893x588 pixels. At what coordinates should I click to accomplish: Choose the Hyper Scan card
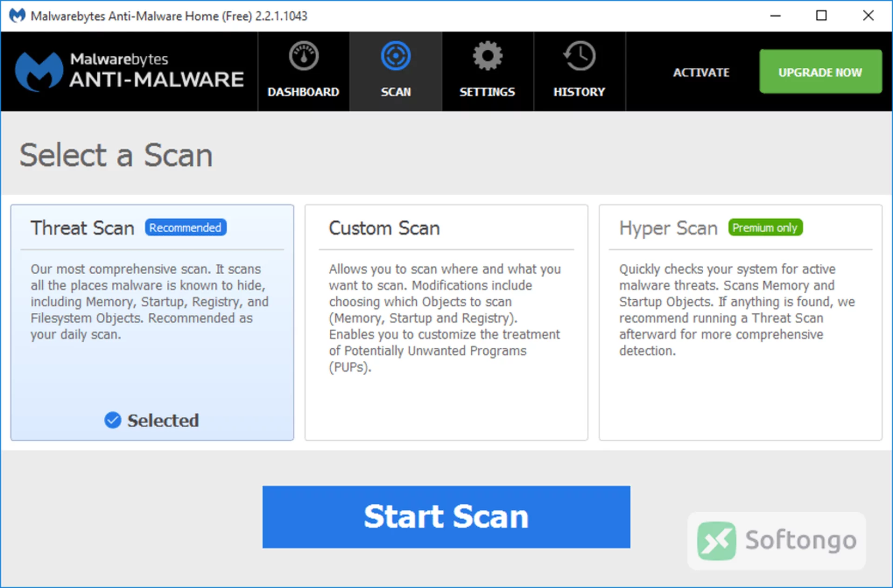click(740, 322)
